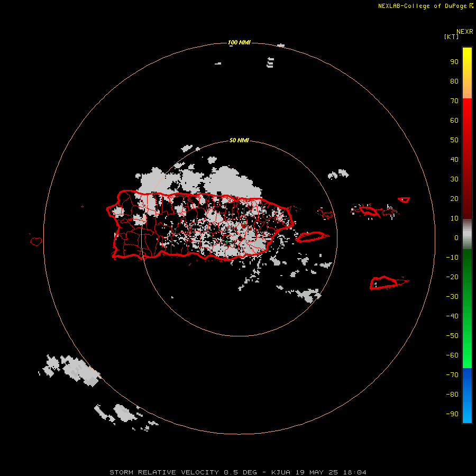Image resolution: width=476 pixels, height=476 pixels.
Task: Select the 40 value on the velocity scale
Action: tap(454, 160)
